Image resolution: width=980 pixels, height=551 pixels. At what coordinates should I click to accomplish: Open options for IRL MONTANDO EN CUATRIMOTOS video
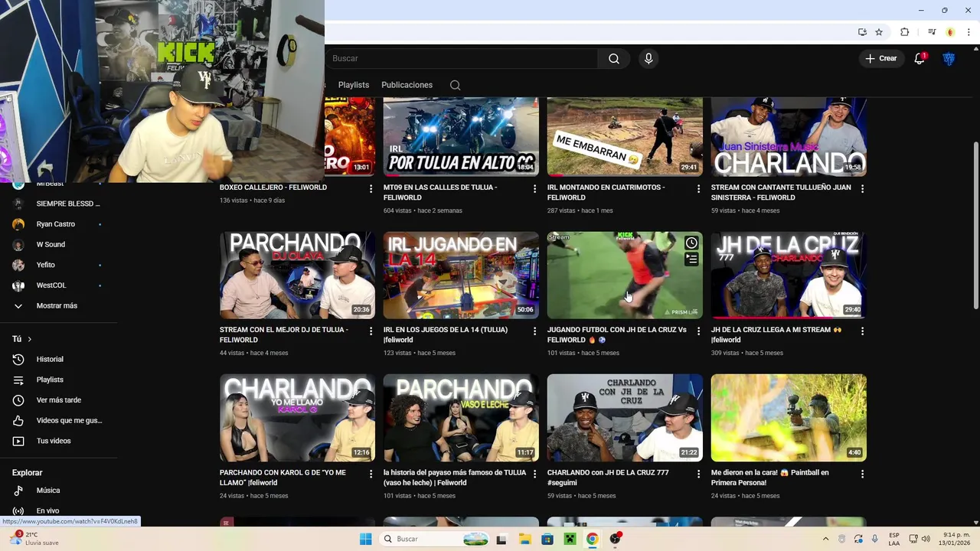tap(698, 188)
